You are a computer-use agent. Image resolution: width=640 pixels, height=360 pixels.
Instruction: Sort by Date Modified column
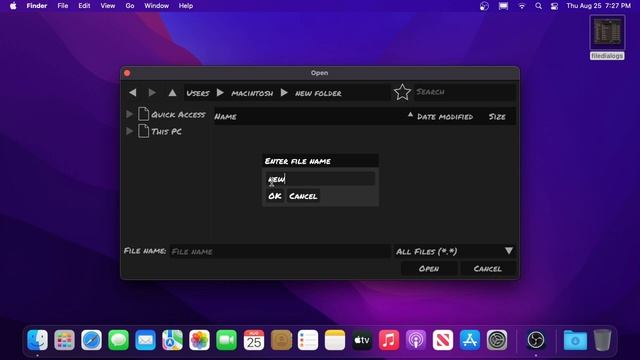(445, 117)
